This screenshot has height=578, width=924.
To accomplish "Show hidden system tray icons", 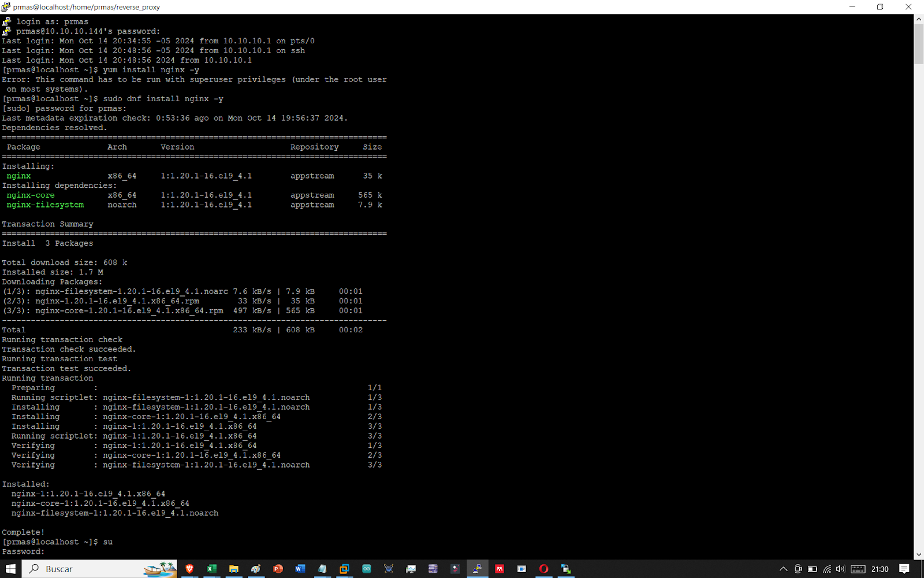I will [x=783, y=569].
